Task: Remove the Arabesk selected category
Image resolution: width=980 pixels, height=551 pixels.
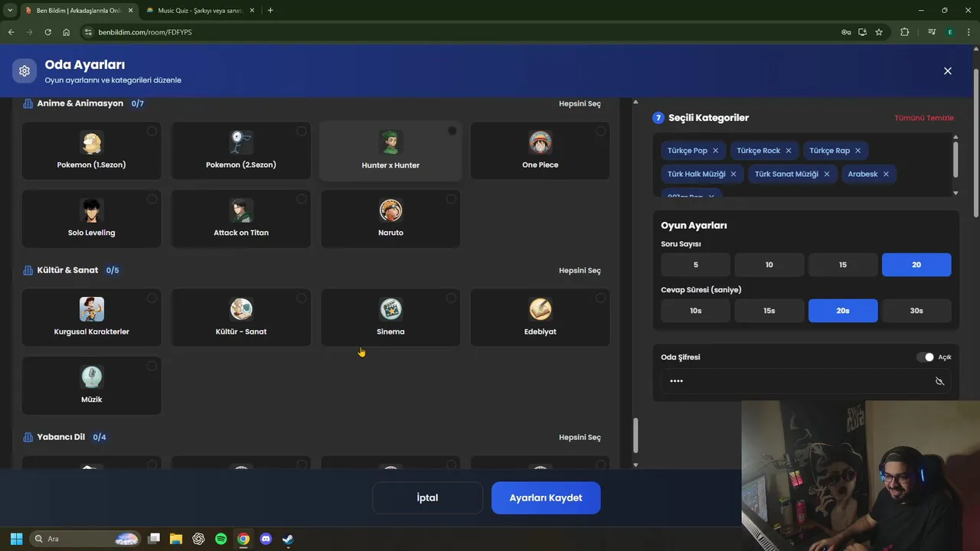Action: [886, 174]
